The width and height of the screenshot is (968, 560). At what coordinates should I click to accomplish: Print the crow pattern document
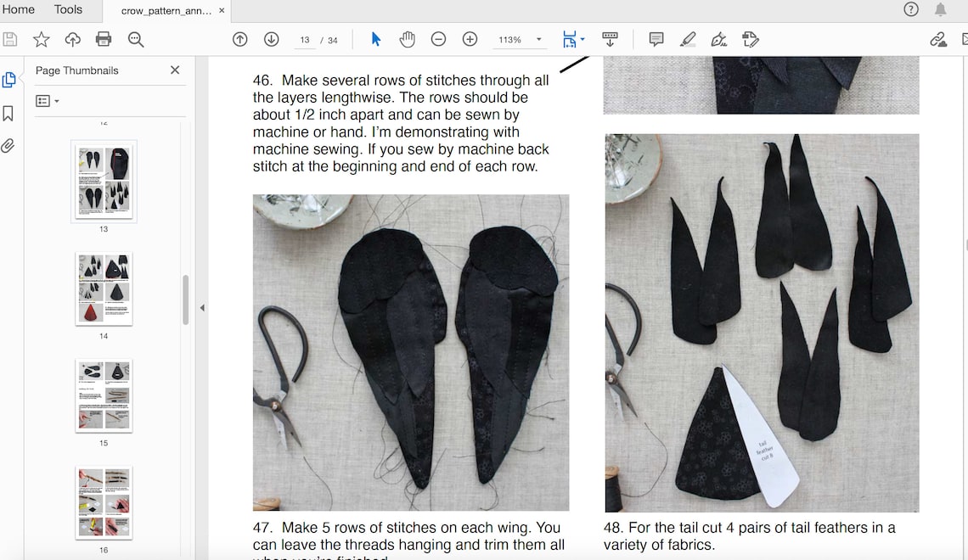point(102,39)
